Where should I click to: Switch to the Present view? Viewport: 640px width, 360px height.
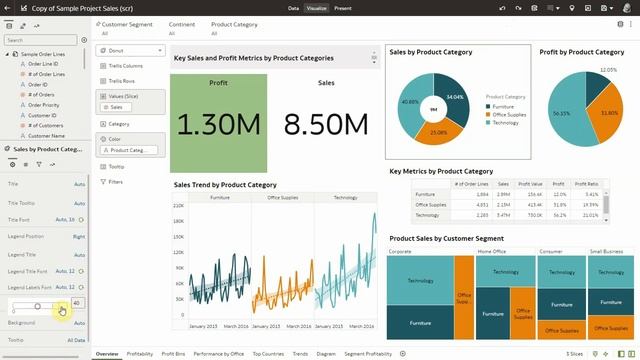342,8
